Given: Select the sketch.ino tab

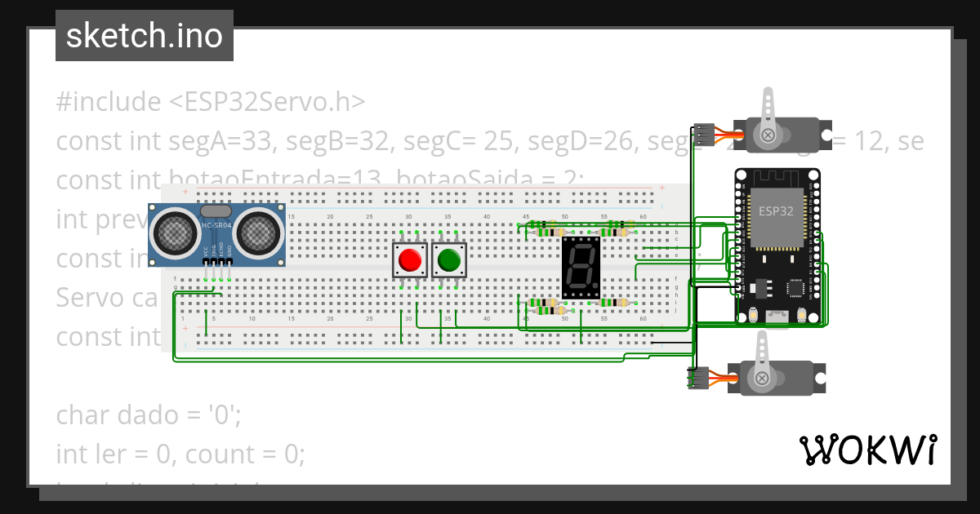Looking at the screenshot, I should tap(144, 35).
